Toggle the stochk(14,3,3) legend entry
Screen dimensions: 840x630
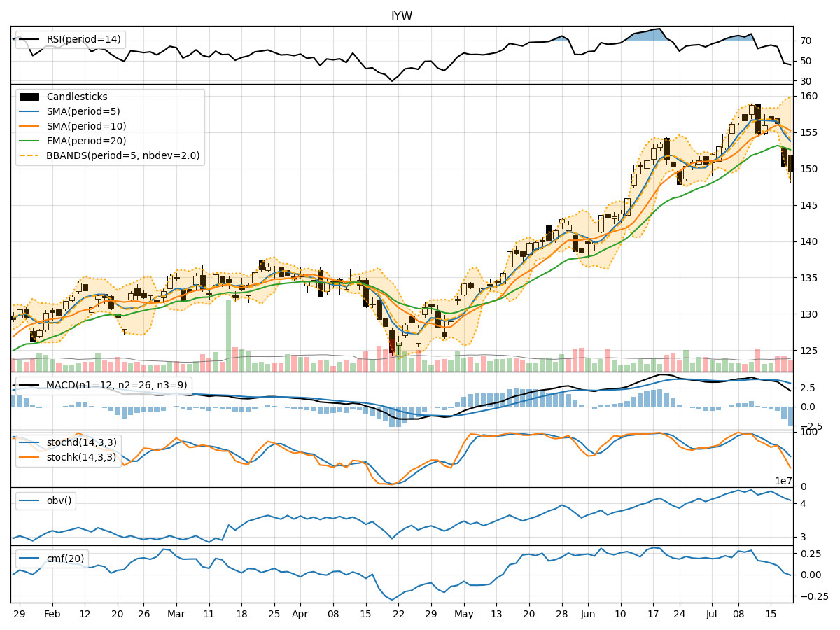(x=28, y=456)
